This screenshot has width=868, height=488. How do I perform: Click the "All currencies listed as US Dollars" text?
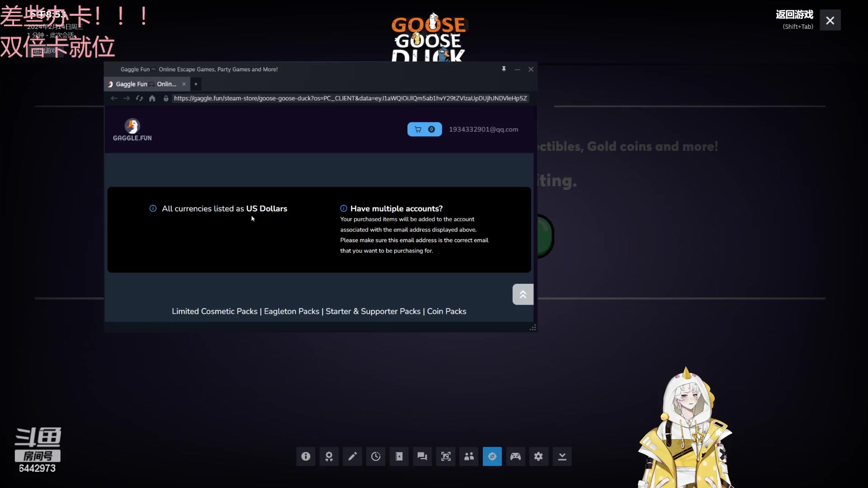point(225,209)
